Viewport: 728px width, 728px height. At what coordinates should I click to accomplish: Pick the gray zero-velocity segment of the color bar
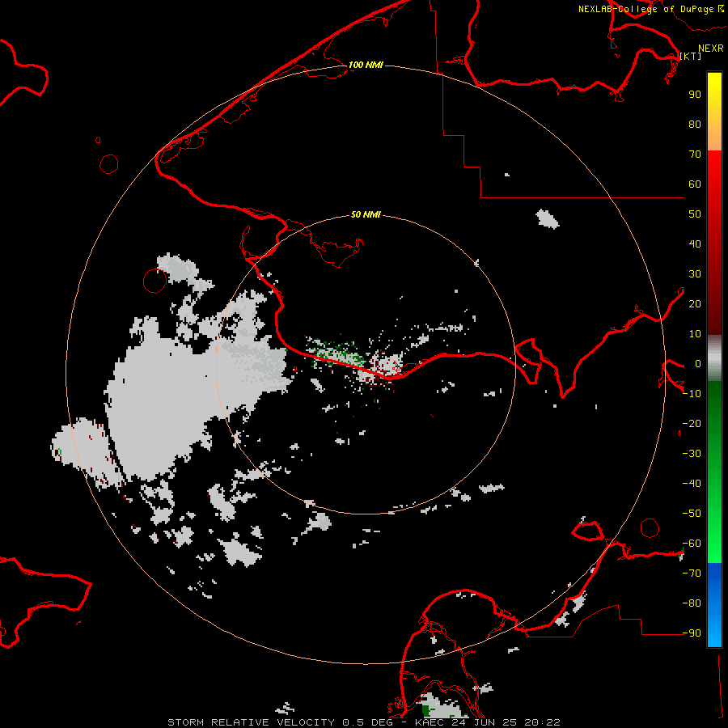tap(714, 358)
